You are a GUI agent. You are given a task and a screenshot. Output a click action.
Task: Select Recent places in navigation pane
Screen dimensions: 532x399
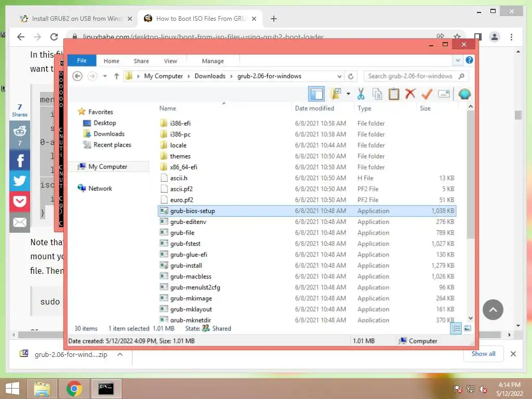112,144
